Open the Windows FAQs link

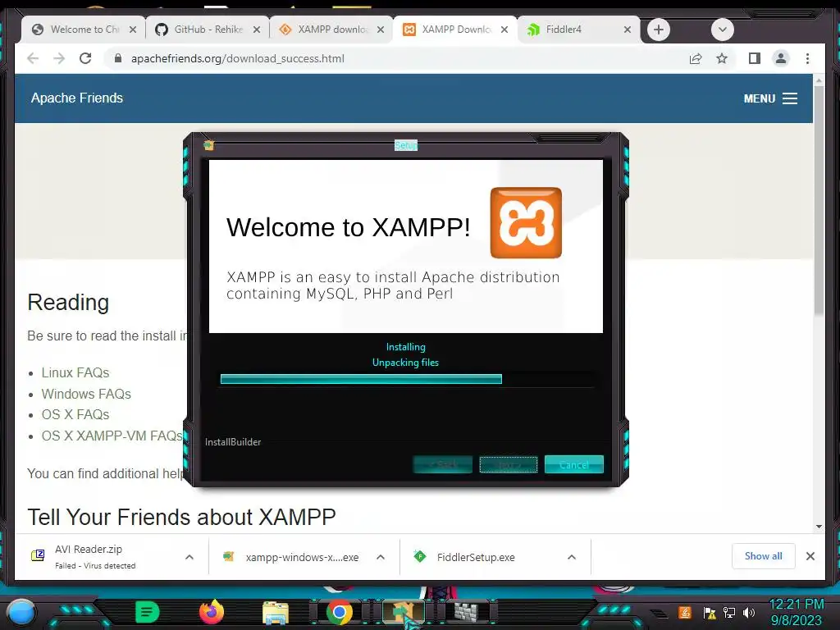pos(86,394)
